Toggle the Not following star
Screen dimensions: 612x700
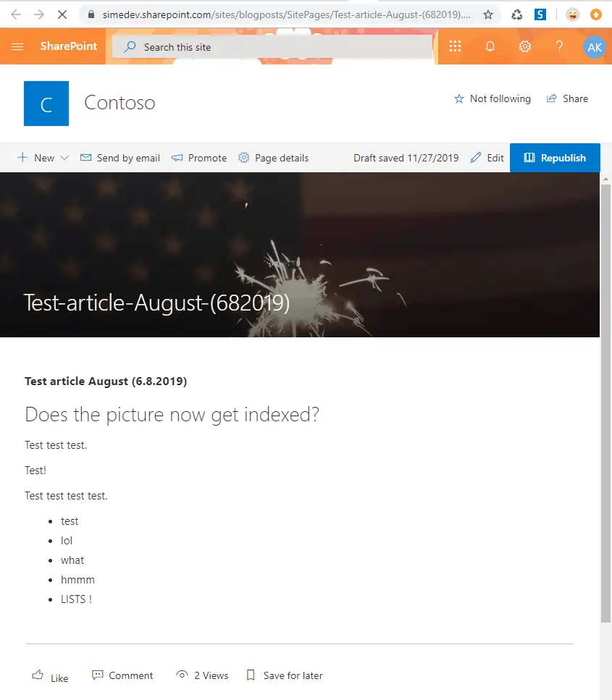(x=492, y=99)
